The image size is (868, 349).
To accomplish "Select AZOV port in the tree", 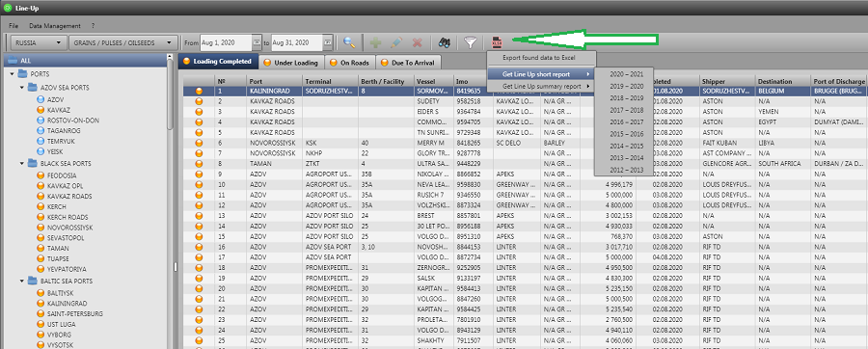I will [x=55, y=99].
